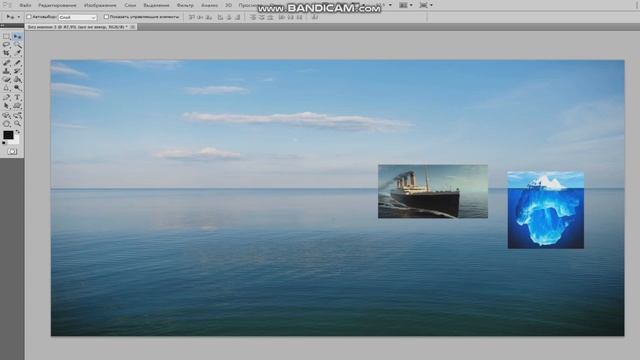Click Align vertical centers button
Screen dimensions: 640x360
(200, 17)
